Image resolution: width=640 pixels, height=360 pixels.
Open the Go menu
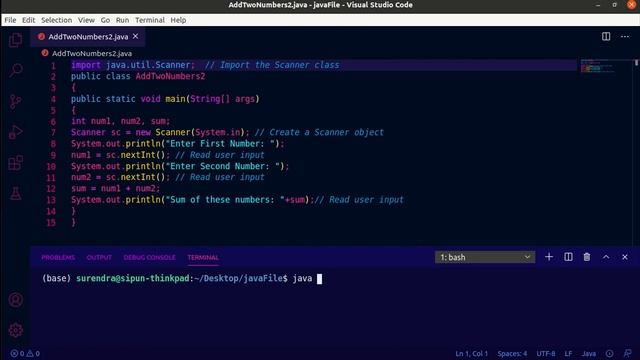pyautogui.click(x=105, y=20)
